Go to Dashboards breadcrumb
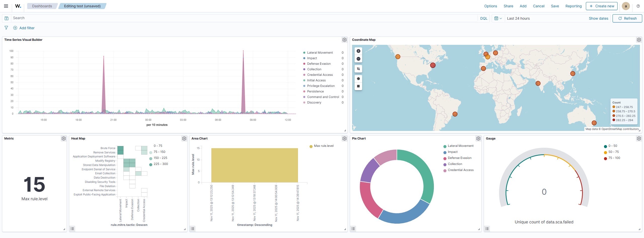This screenshot has width=644, height=238. click(x=42, y=6)
